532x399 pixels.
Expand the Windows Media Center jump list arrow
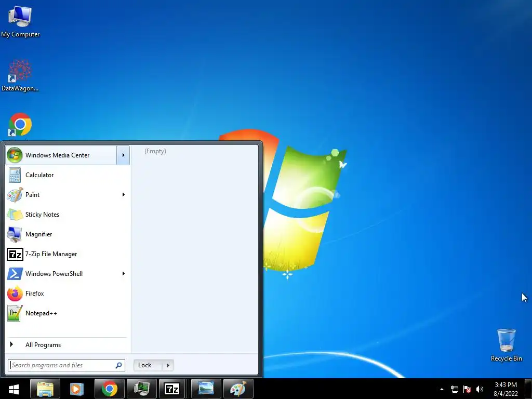(123, 155)
